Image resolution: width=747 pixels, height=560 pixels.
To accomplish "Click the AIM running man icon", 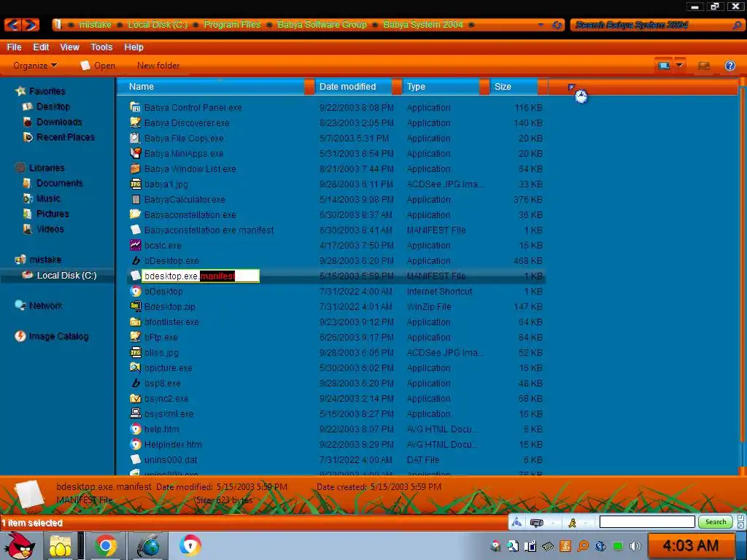I will coord(572,522).
